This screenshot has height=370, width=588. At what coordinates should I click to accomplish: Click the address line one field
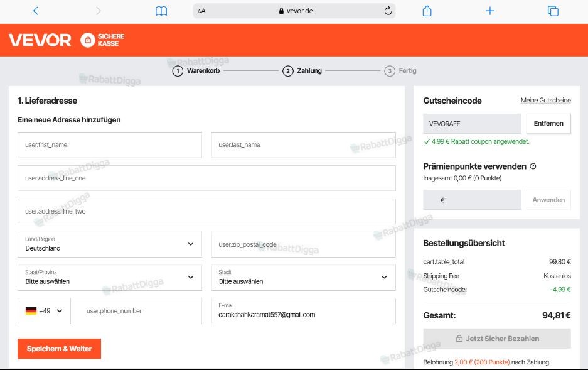[206, 178]
